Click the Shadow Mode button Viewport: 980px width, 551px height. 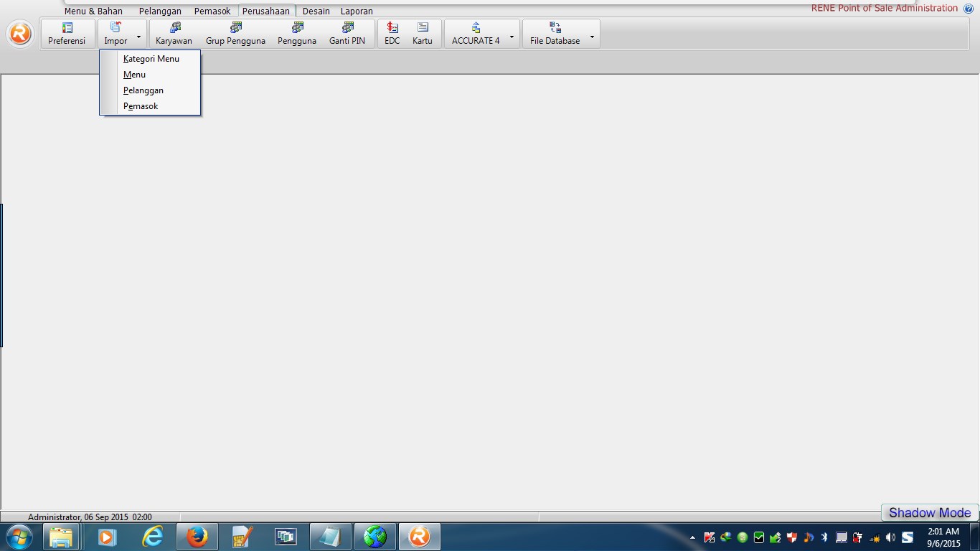coord(930,513)
